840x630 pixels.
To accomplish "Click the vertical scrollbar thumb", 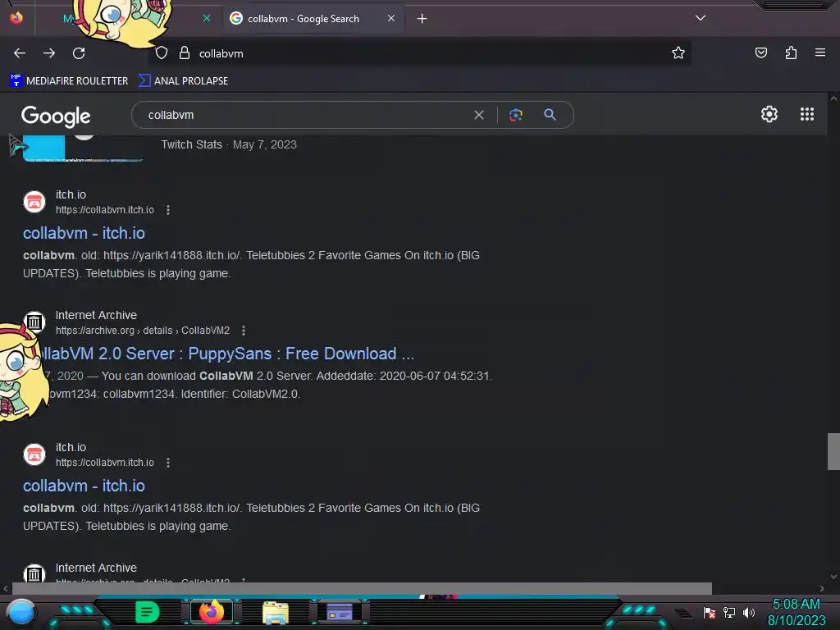I will coord(833,451).
